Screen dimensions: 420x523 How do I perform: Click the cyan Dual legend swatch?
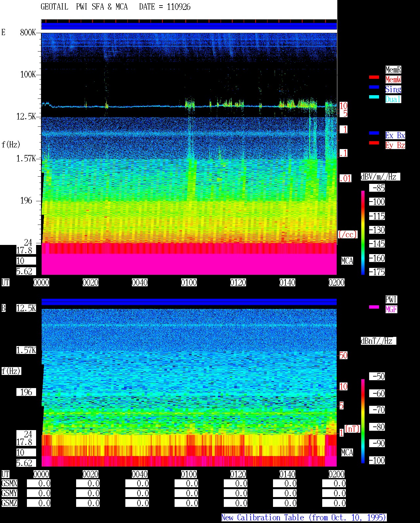click(x=374, y=97)
